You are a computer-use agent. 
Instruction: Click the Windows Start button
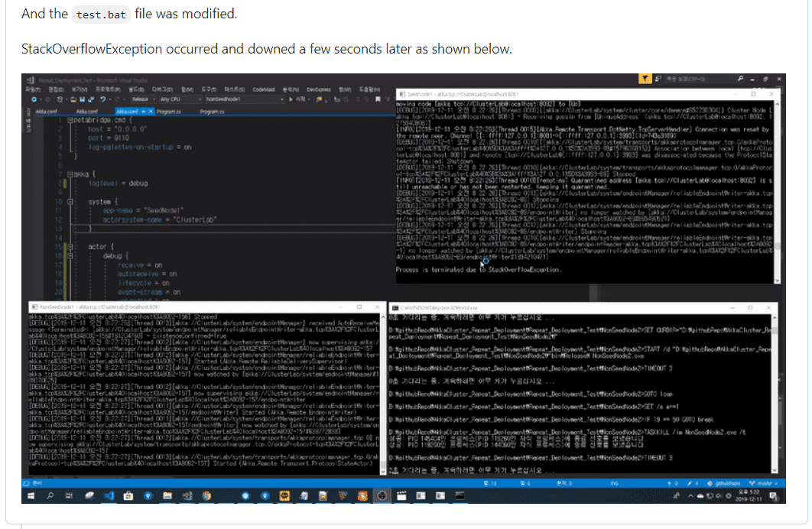31,496
